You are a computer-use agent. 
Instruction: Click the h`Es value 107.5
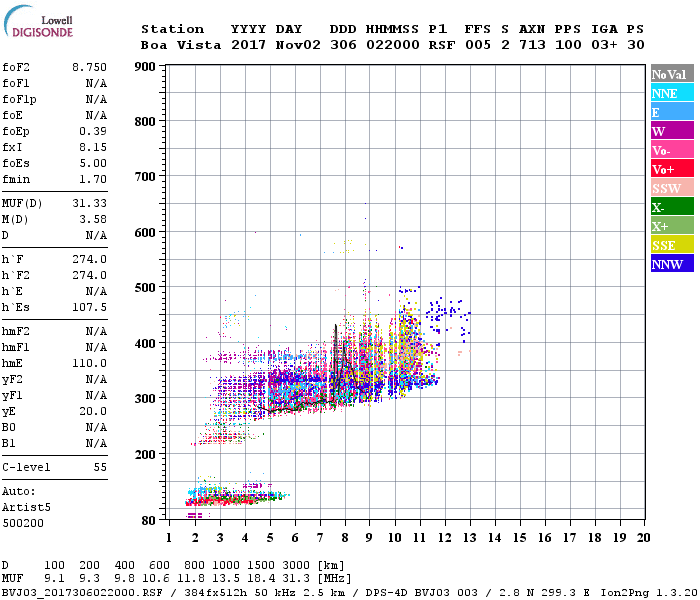point(89,308)
